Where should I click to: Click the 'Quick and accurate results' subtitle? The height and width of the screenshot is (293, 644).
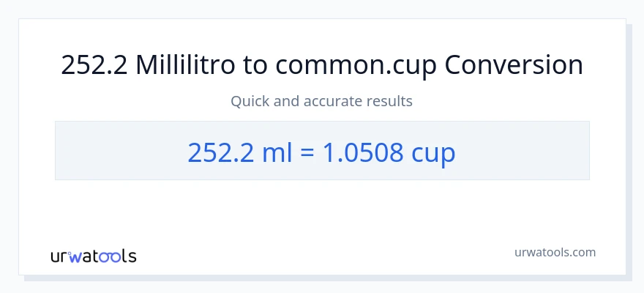click(x=322, y=101)
